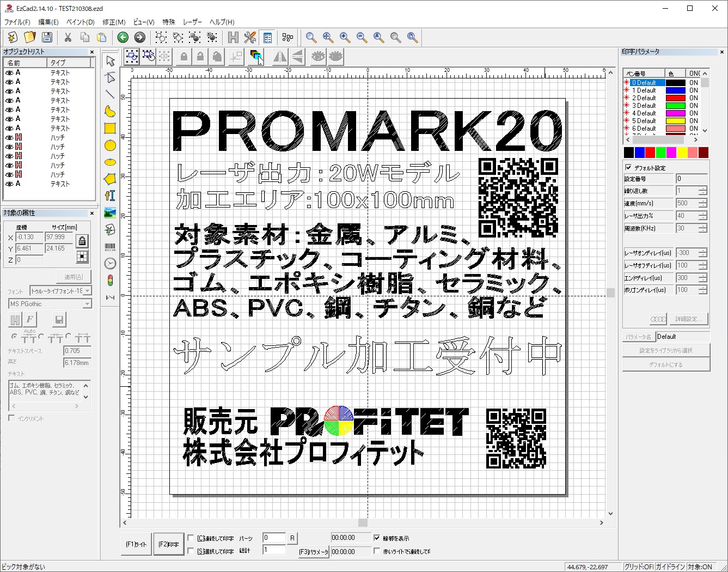The width and height of the screenshot is (728, 572).
Task: Click 設定をライブラリから選択 button
Action: (x=666, y=350)
